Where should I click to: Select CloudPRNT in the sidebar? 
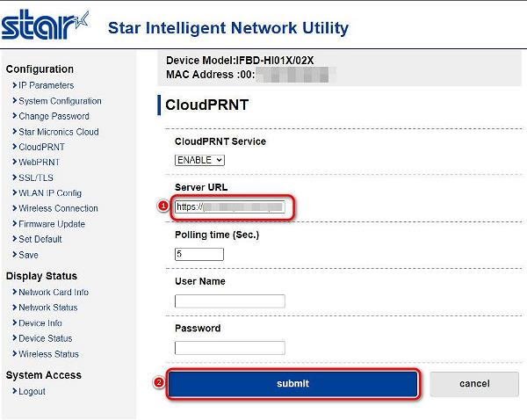pos(41,147)
